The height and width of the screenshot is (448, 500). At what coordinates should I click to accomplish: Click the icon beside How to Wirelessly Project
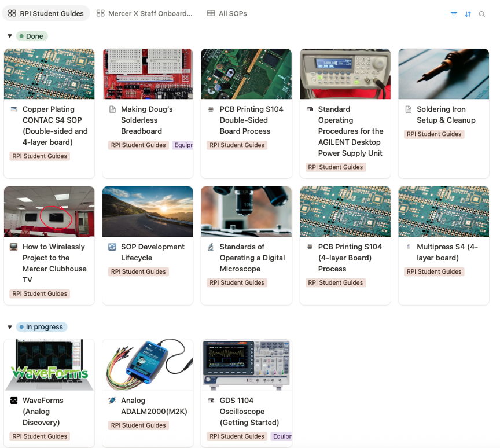[x=14, y=247]
